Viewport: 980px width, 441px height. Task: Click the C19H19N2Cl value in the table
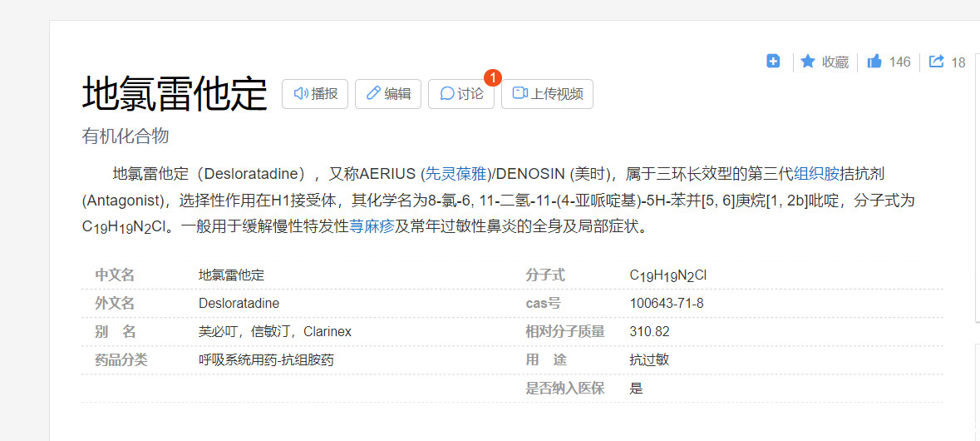pos(668,276)
